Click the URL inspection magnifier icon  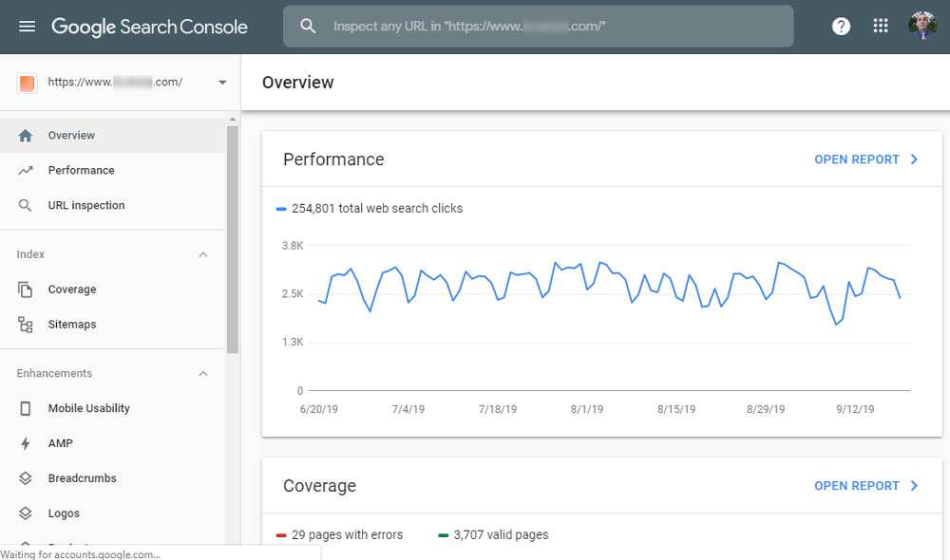[x=25, y=206]
